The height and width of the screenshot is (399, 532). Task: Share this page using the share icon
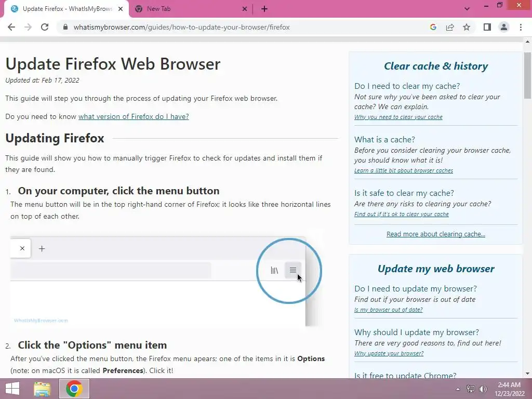(450, 27)
